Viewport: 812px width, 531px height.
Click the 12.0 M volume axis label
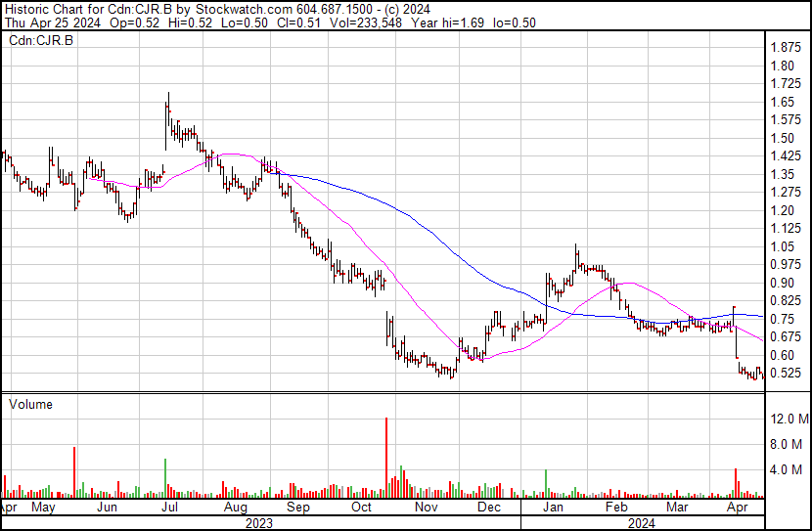click(x=789, y=419)
